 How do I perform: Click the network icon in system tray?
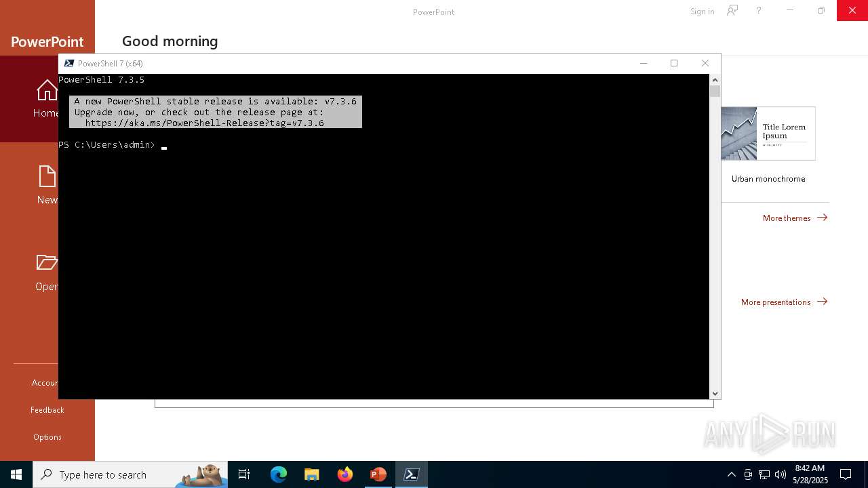pyautogui.click(x=764, y=474)
